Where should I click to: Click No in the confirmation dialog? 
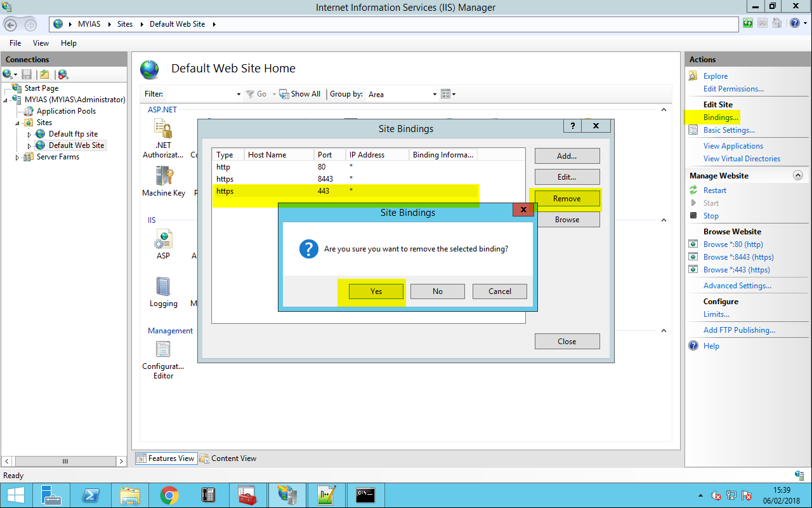(437, 291)
